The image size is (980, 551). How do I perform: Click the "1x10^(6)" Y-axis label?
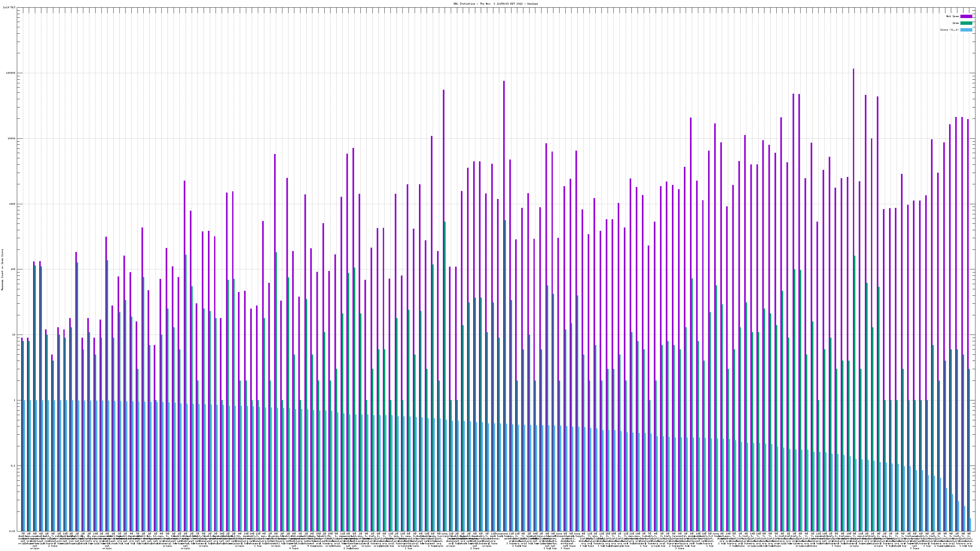(9, 7)
